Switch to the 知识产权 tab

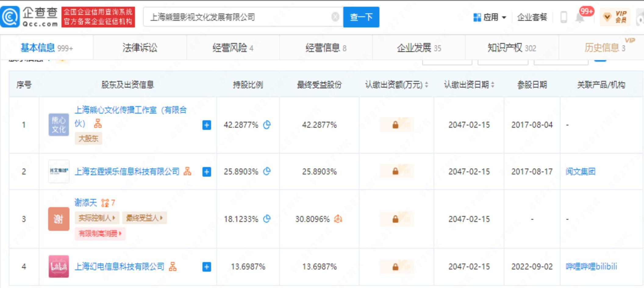click(511, 48)
